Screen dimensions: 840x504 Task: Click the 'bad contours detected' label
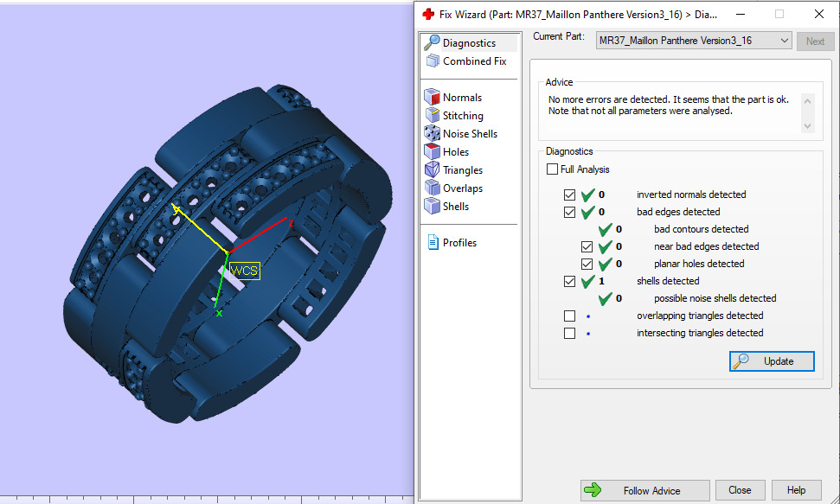[x=702, y=229]
